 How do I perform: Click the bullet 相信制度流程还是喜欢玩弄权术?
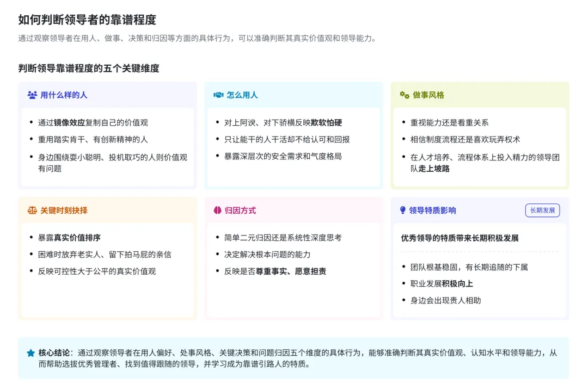click(x=465, y=139)
